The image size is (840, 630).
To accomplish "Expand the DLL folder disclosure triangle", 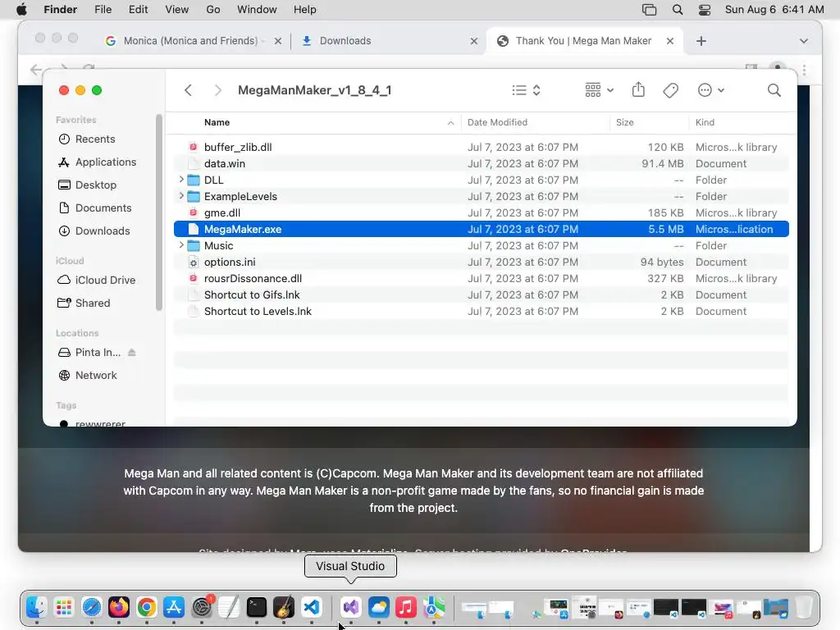I will pos(181,180).
